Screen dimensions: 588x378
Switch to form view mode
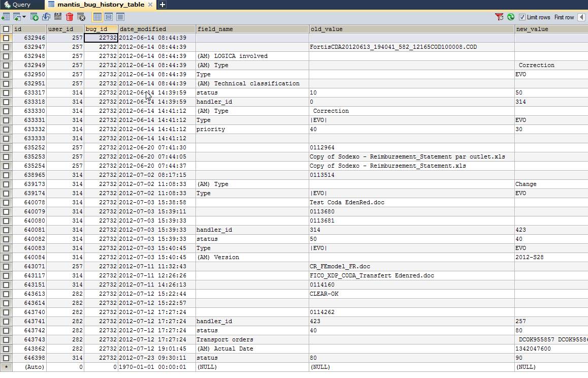click(109, 17)
